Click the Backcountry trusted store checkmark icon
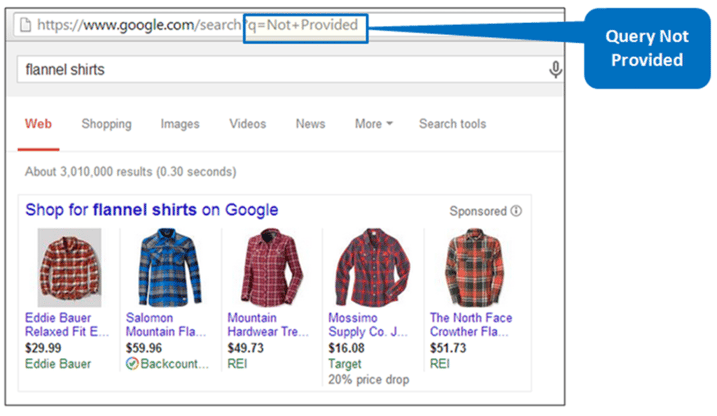717x416 pixels. [x=132, y=364]
